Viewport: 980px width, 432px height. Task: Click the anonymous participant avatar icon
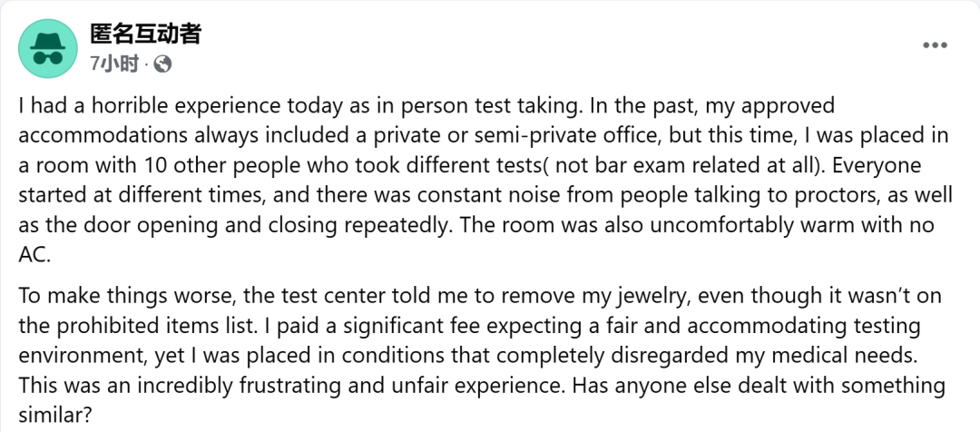click(x=47, y=48)
